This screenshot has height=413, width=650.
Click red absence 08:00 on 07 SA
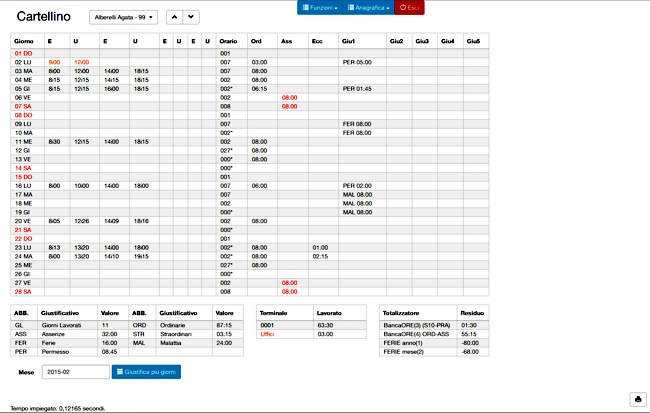[289, 107]
